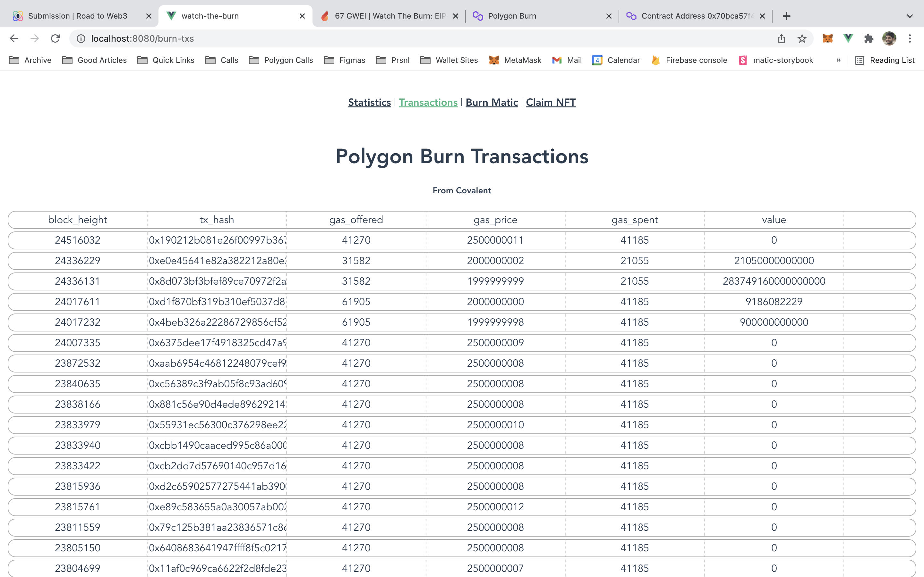Select the Transactions tab link
Image resolution: width=924 pixels, height=577 pixels.
(428, 102)
